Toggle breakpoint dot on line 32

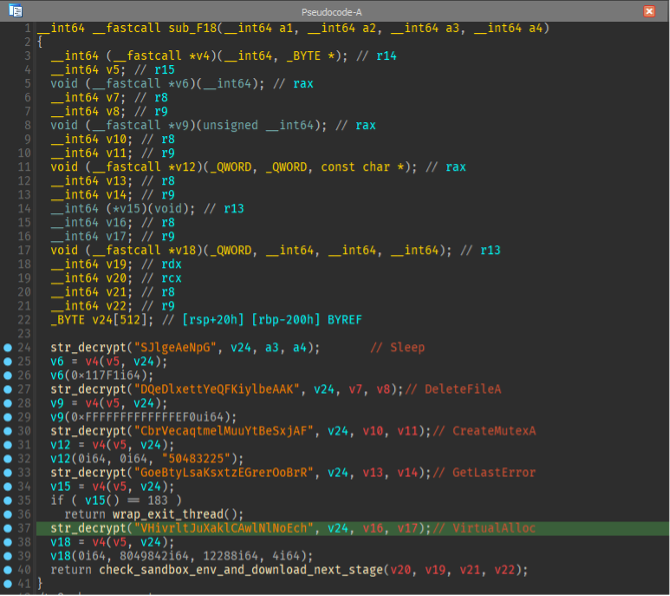tap(8, 459)
